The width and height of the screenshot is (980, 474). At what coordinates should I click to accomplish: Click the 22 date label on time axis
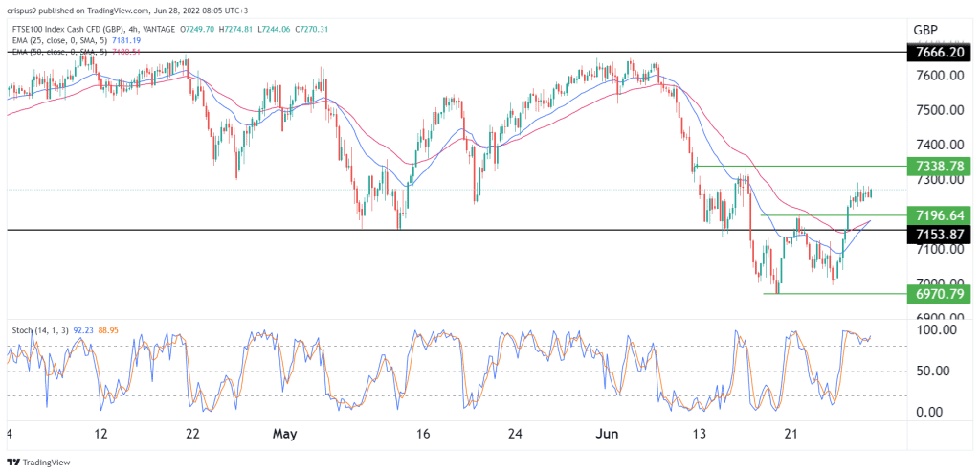[193, 434]
